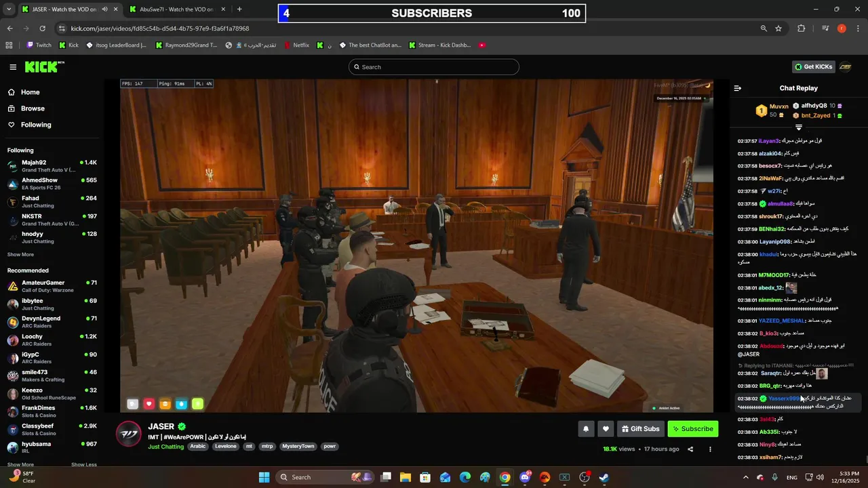Screen dimensions: 868x488
Task: Open the itsog LeaderBoard bookmark
Action: 117,45
